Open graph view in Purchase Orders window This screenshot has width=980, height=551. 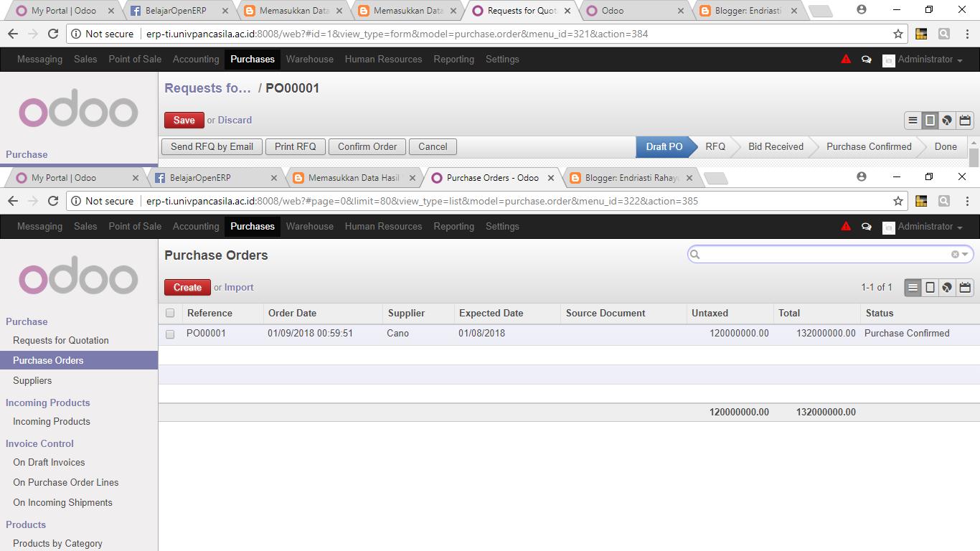(x=948, y=288)
